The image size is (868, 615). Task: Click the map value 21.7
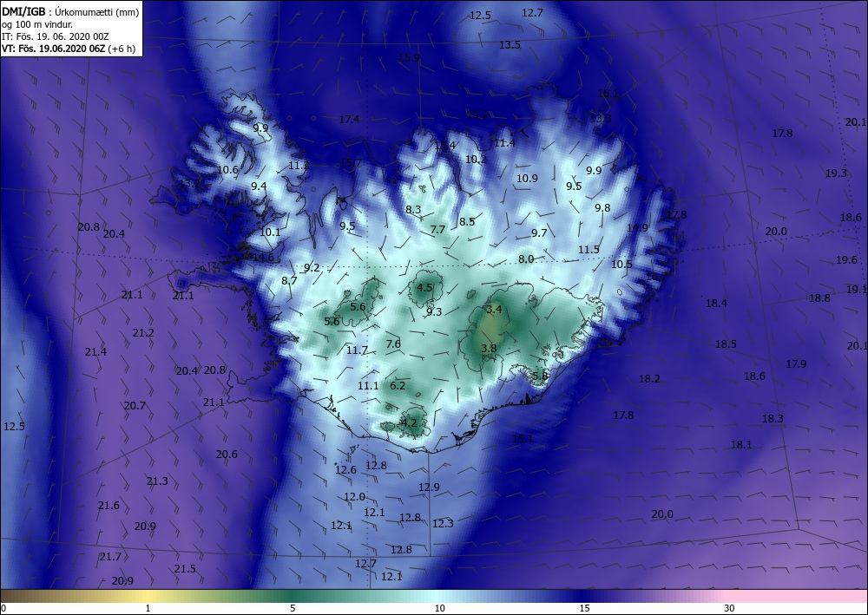(110, 557)
